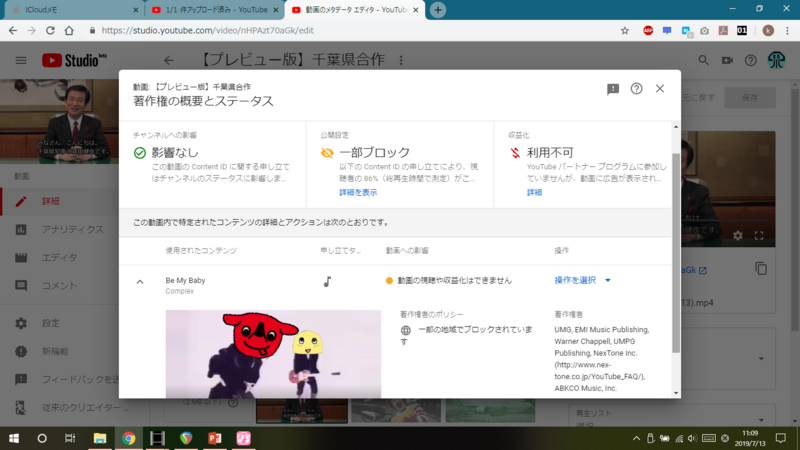Click the ABP extension icon
Viewport: 800px width, 450px height.
(x=648, y=31)
